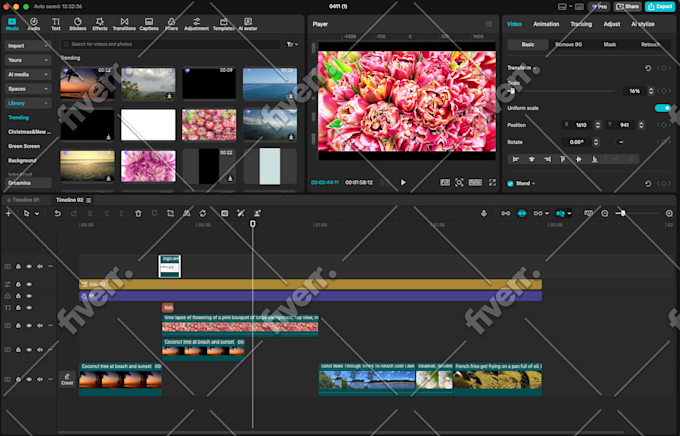Click the Rotate dial knob
This screenshot has height=436, width=680.
620,142
